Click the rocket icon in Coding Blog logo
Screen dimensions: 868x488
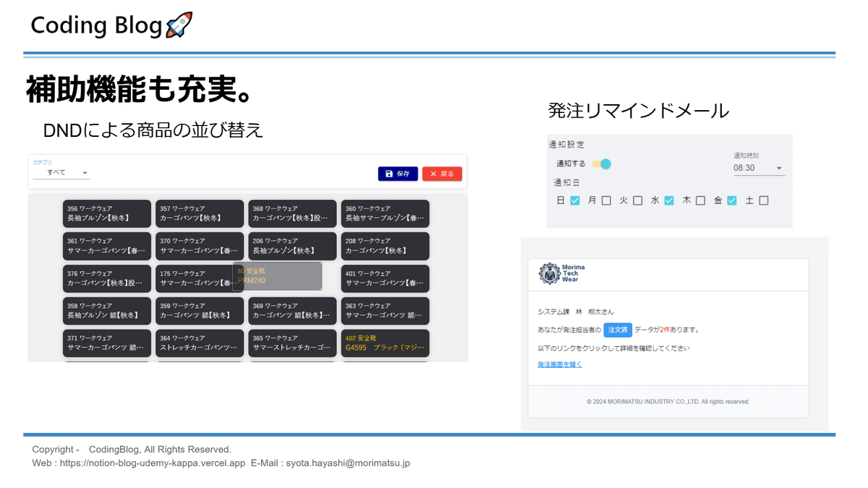[x=179, y=24]
